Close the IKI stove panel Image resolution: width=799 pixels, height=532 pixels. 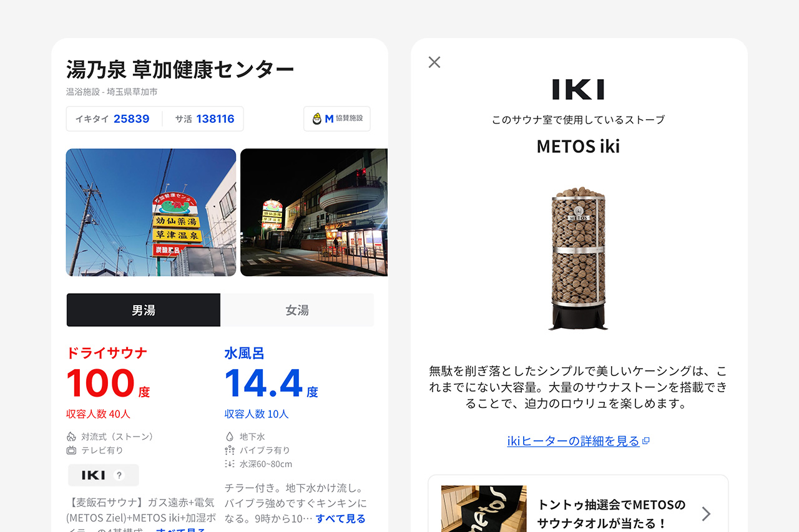point(434,62)
